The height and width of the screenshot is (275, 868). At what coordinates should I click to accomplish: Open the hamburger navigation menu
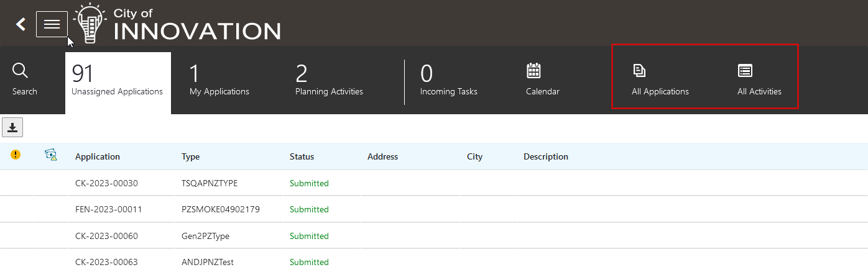click(52, 24)
